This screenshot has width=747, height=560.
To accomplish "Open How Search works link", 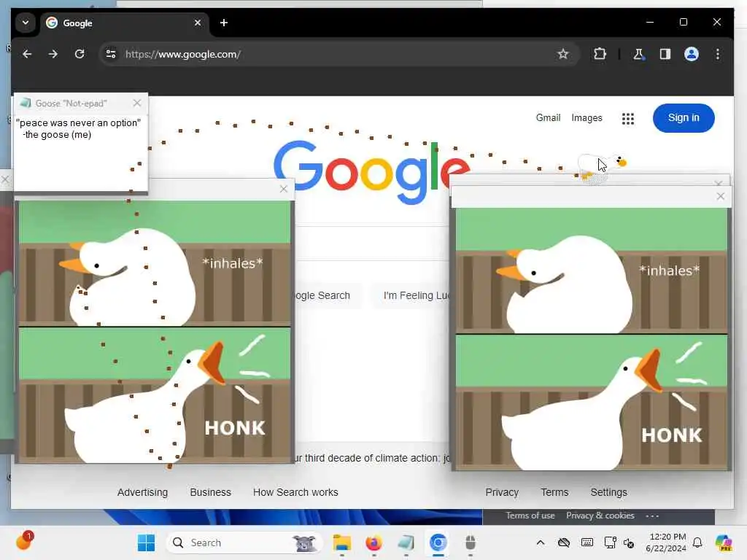I will click(295, 492).
